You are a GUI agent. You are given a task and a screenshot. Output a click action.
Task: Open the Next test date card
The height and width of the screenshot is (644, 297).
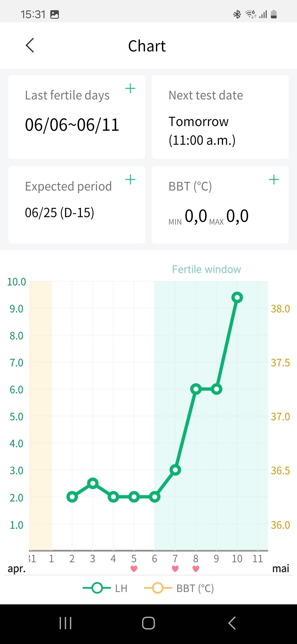[220, 117]
